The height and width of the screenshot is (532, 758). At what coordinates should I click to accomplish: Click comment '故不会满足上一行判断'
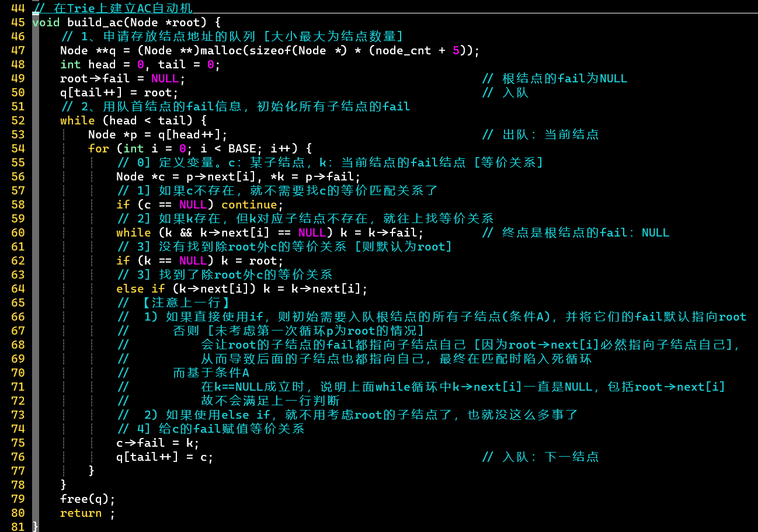[x=270, y=401]
